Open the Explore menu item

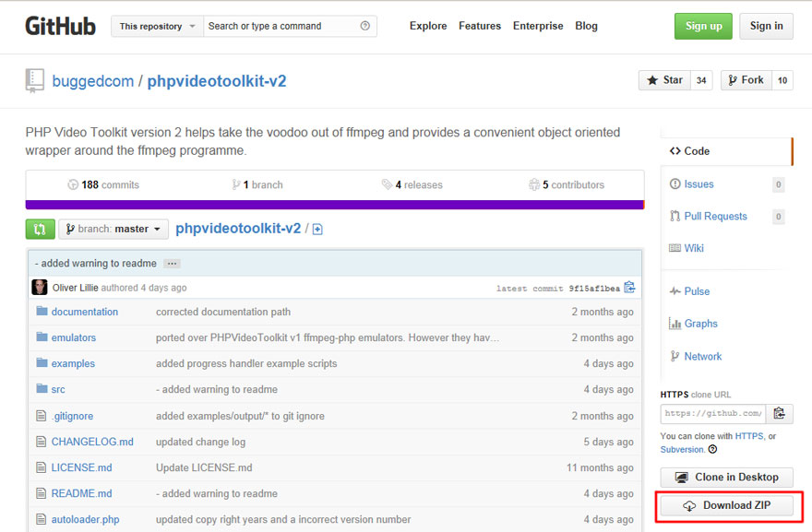click(x=428, y=26)
